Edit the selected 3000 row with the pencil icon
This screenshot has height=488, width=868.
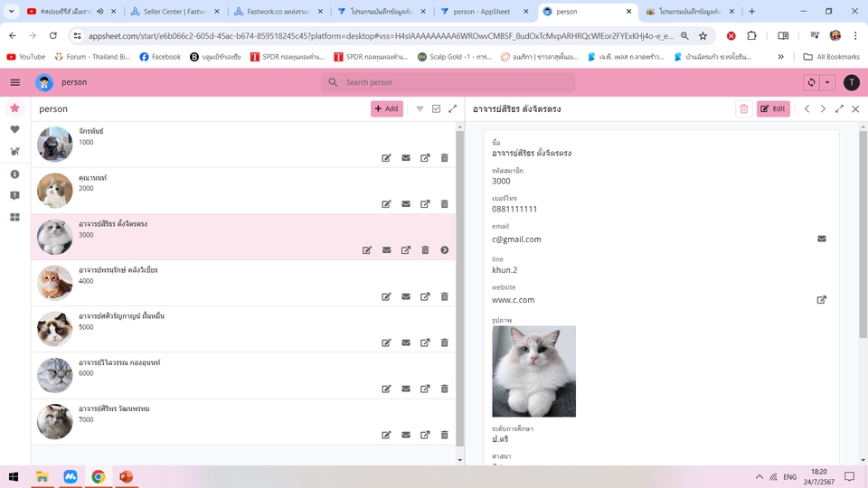(x=367, y=250)
